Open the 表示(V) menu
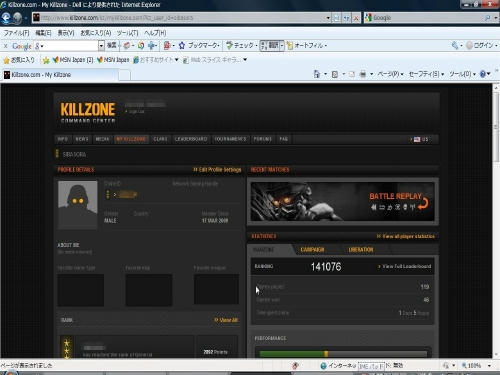This screenshot has height=375, width=500. pyautogui.click(x=66, y=33)
